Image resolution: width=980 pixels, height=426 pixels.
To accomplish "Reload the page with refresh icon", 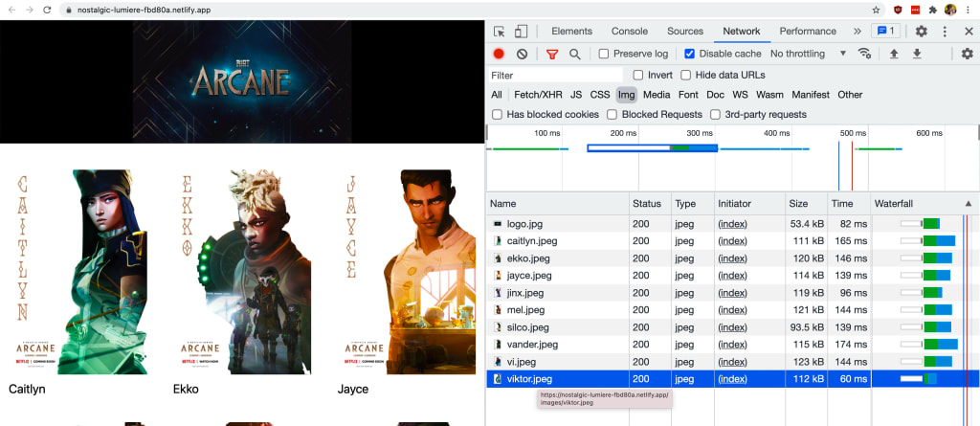I will pos(47,10).
